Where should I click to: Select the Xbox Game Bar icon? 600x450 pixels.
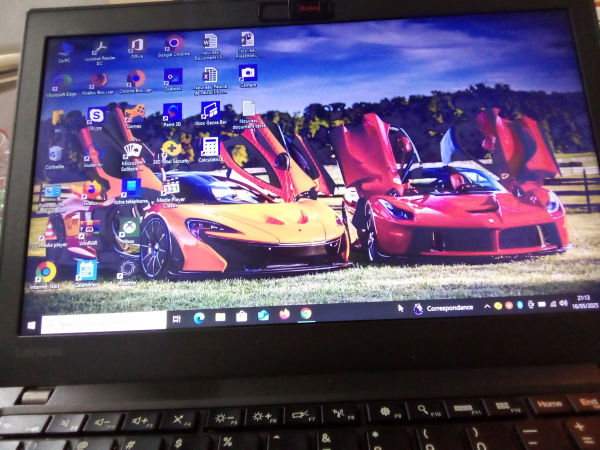click(x=210, y=111)
